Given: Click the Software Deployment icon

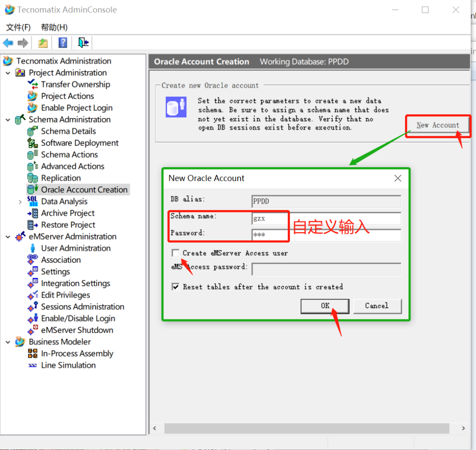Looking at the screenshot, I should (33, 143).
